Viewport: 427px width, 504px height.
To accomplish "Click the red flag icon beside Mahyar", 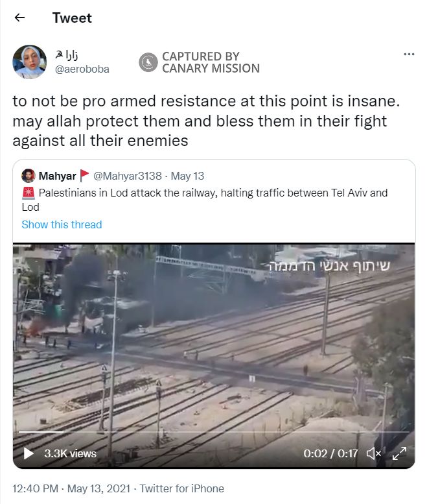I will (x=84, y=176).
